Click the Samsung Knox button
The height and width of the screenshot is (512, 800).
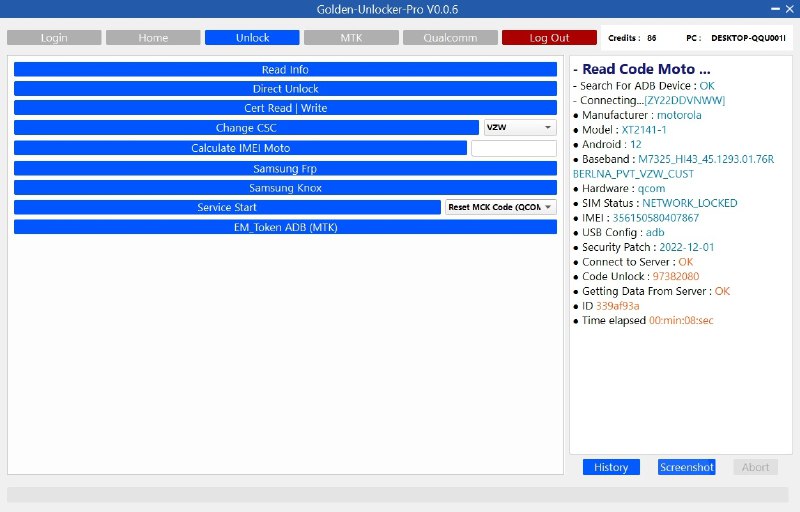click(x=285, y=188)
